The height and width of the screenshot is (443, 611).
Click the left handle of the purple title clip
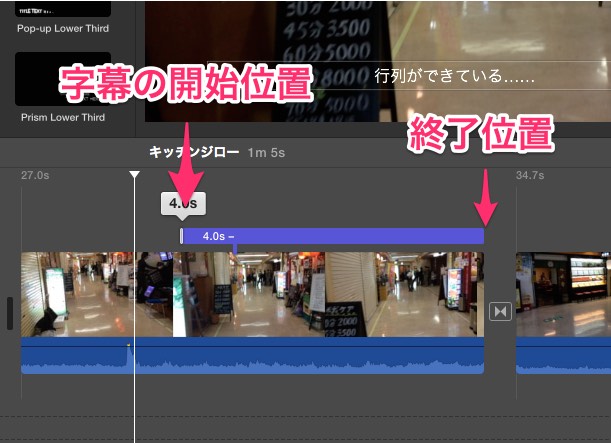click(182, 236)
